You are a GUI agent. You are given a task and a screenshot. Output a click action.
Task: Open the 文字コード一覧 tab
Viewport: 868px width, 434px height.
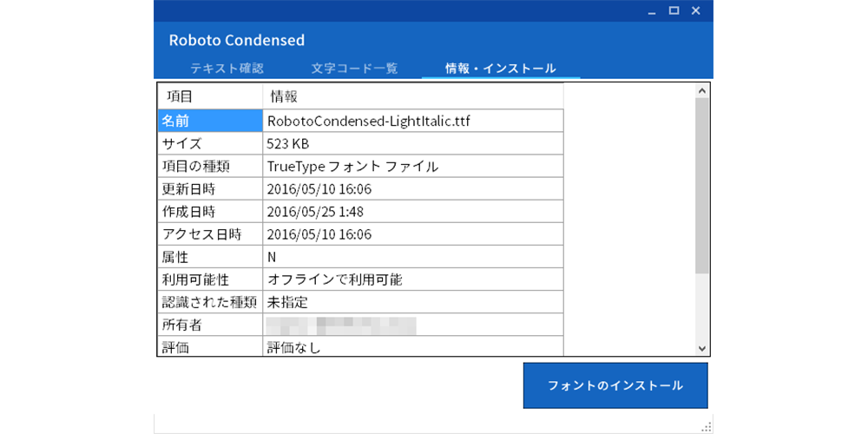click(354, 69)
